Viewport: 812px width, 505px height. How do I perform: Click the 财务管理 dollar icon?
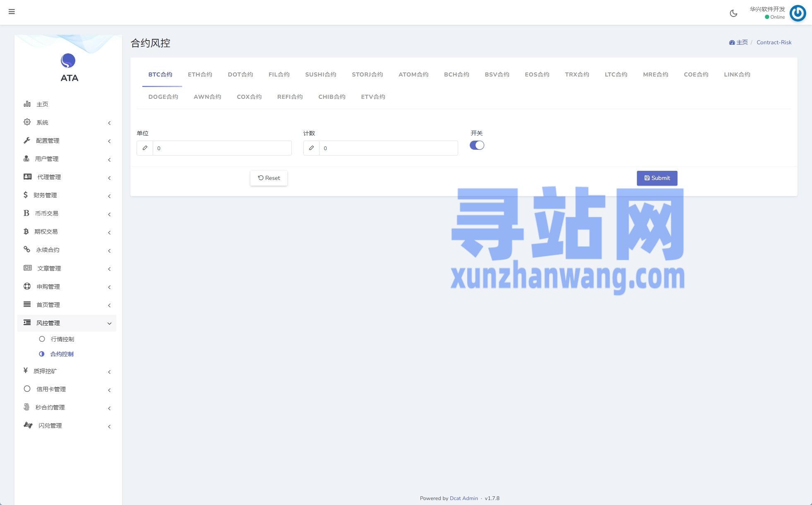[26, 195]
